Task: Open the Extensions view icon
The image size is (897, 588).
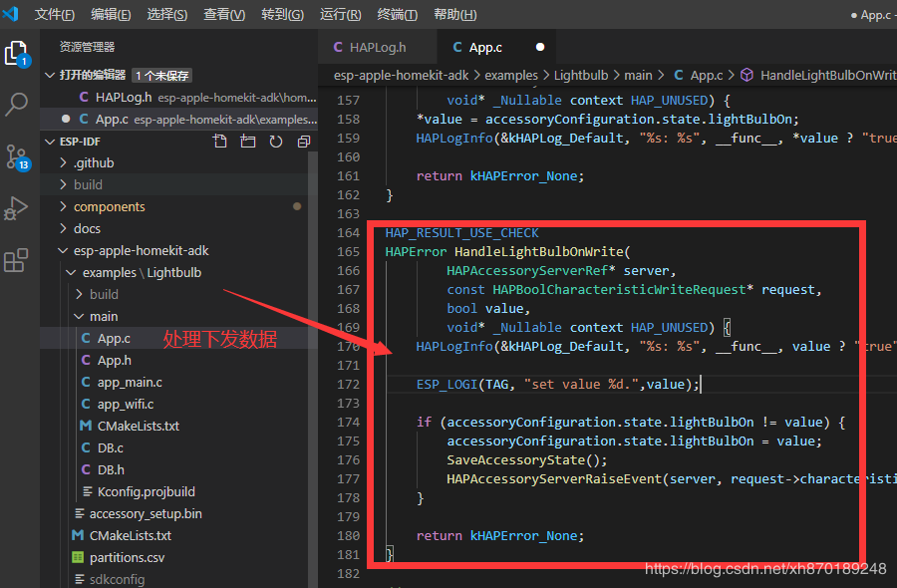Action: tap(16, 260)
